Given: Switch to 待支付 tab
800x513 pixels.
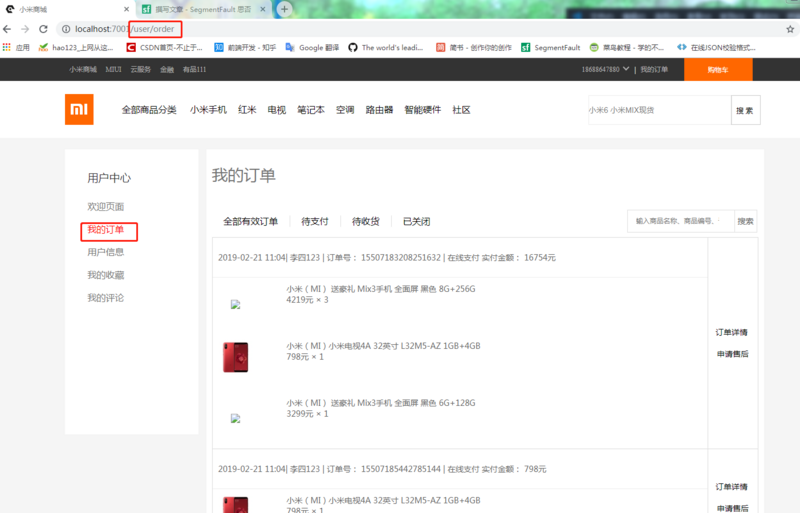Looking at the screenshot, I should [315, 221].
